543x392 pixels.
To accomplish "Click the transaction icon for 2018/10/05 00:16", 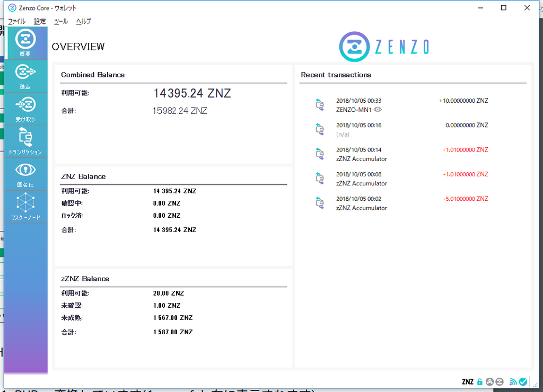I will pos(320,129).
